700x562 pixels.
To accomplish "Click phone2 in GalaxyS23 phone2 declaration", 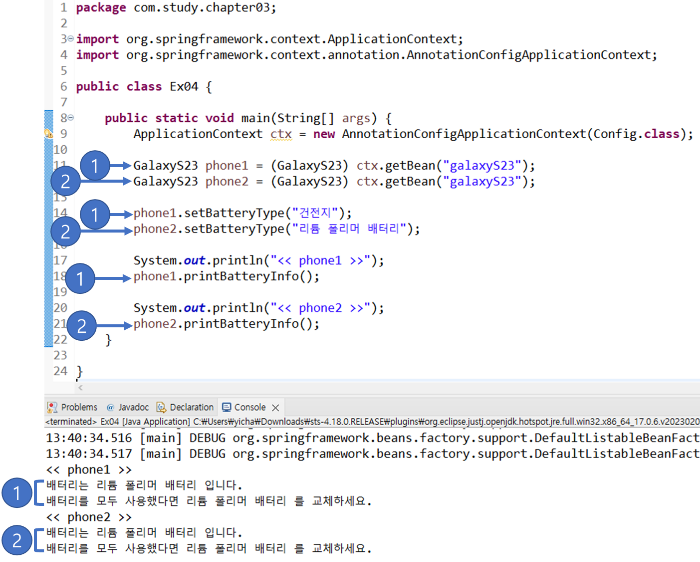I will coord(226,182).
